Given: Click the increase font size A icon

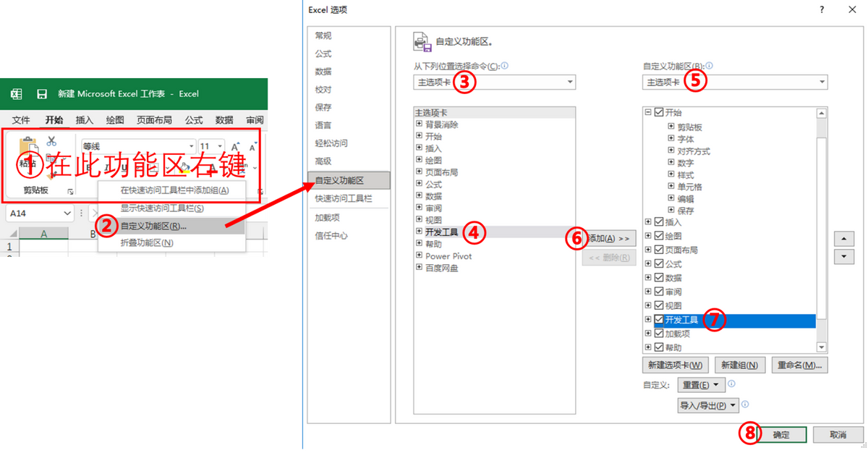Looking at the screenshot, I should (235, 146).
